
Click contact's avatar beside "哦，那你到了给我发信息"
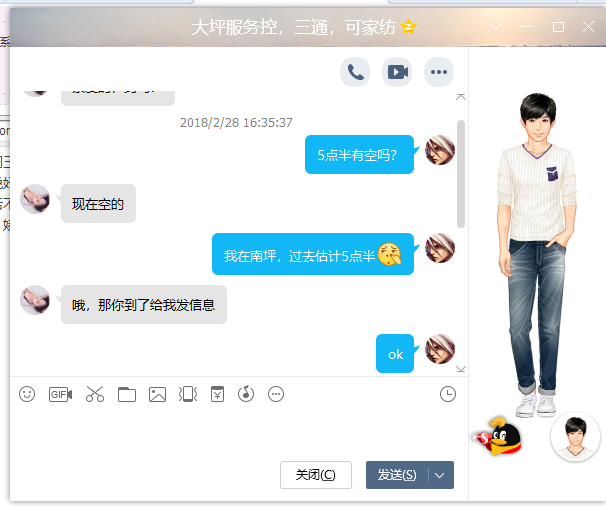pyautogui.click(x=35, y=300)
